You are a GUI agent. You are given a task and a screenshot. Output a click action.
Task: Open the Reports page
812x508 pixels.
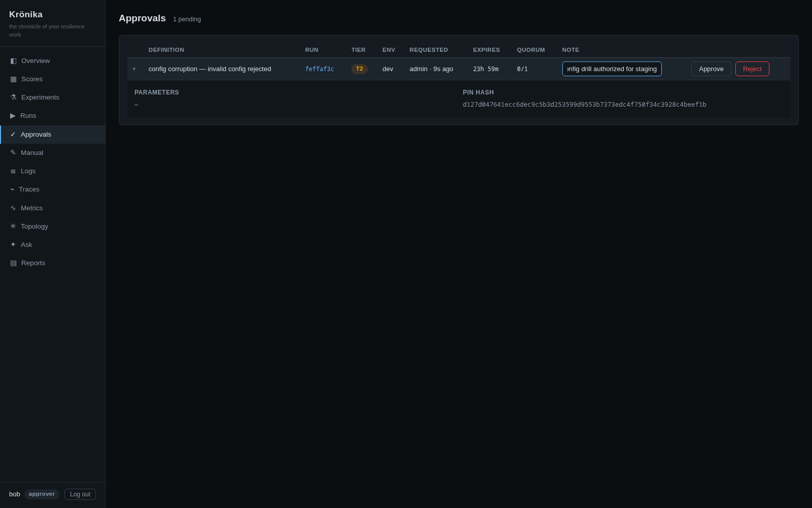point(53,263)
